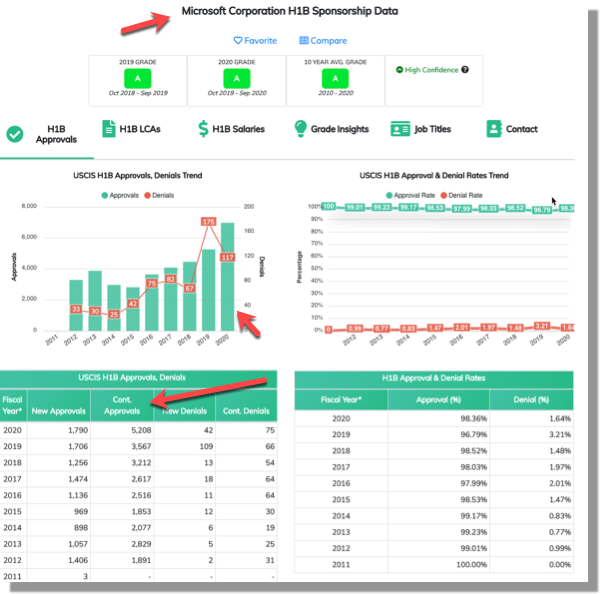This screenshot has height=594, width=600.
Task: Click the High Confidence help question icon
Action: pyautogui.click(x=465, y=70)
